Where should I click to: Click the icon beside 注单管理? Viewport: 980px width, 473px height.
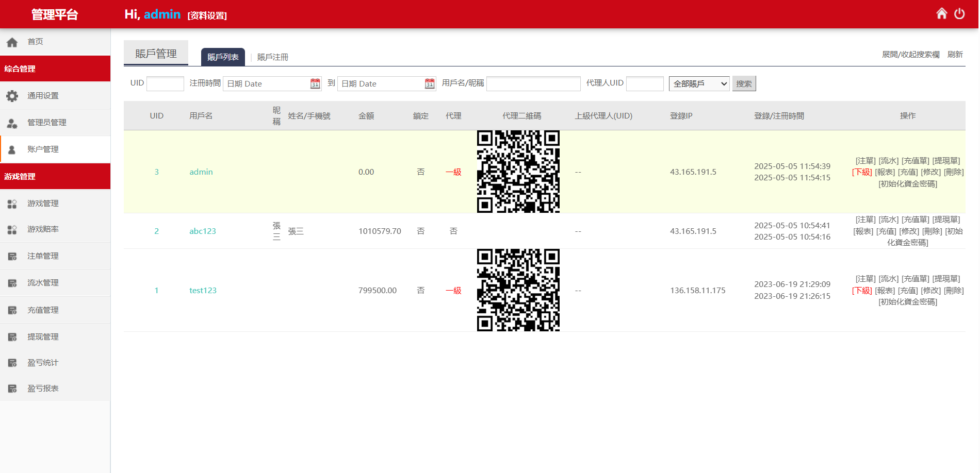(12, 257)
